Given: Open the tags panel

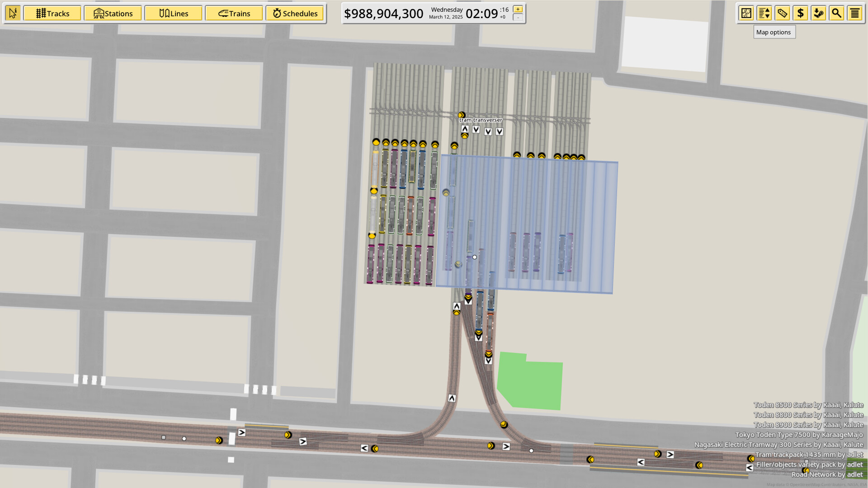Looking at the screenshot, I should 782,13.
